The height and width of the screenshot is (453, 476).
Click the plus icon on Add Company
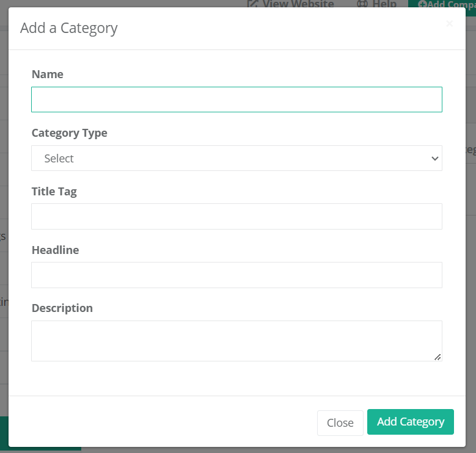(x=422, y=4)
